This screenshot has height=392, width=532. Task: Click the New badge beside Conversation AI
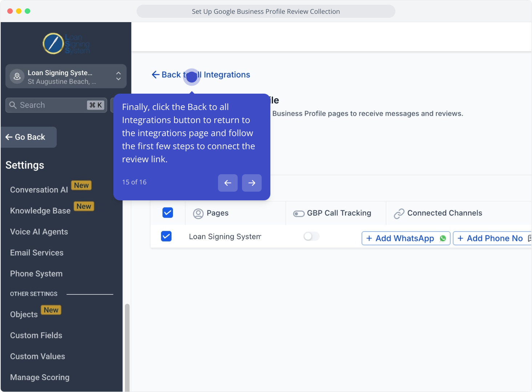pos(81,185)
